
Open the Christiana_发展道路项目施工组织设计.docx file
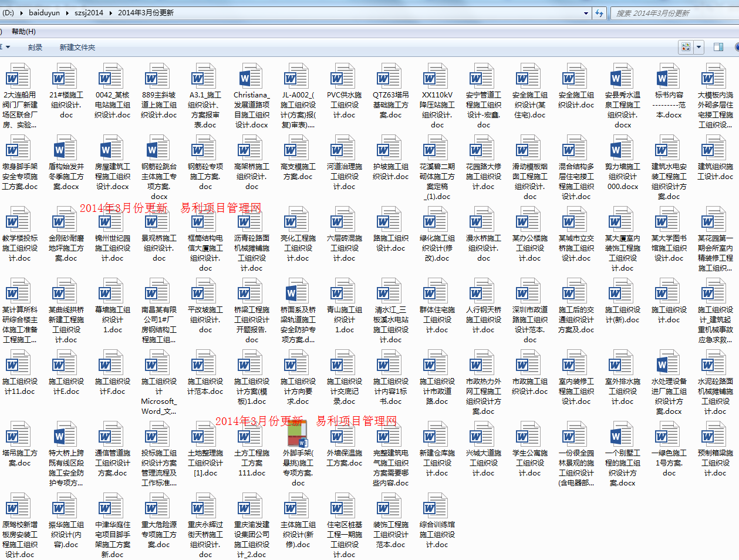coord(251,78)
